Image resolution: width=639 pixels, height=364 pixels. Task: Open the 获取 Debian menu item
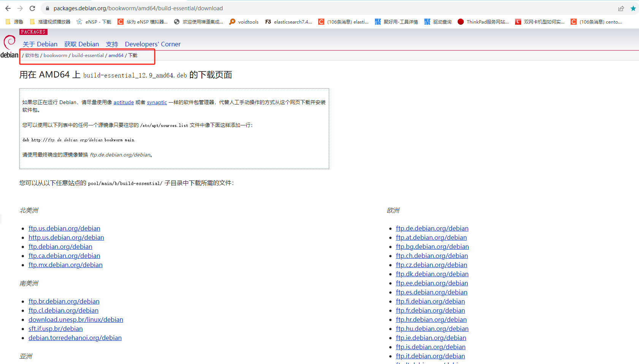pyautogui.click(x=81, y=44)
